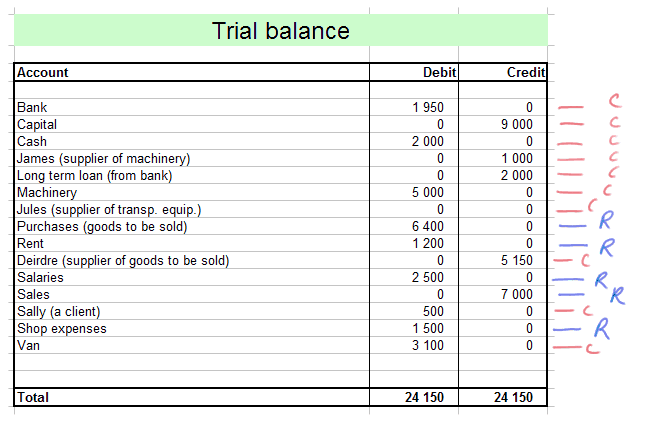The width and height of the screenshot is (651, 423).
Task: Select Long term loan credit 2 000
Action: [x=503, y=175]
